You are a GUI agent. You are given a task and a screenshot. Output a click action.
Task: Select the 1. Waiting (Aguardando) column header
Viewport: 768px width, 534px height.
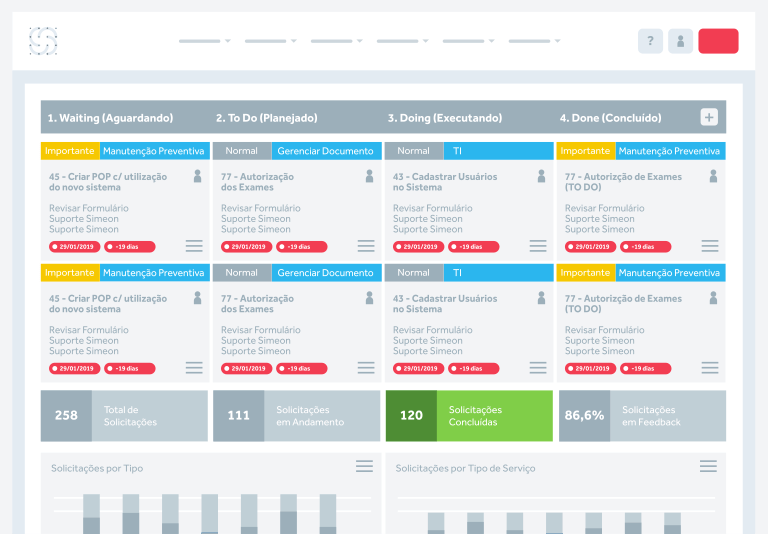click(110, 118)
